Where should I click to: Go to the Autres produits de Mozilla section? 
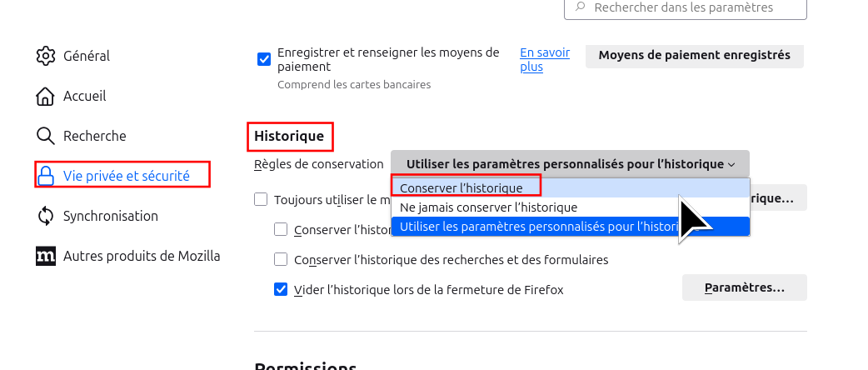coord(142,256)
